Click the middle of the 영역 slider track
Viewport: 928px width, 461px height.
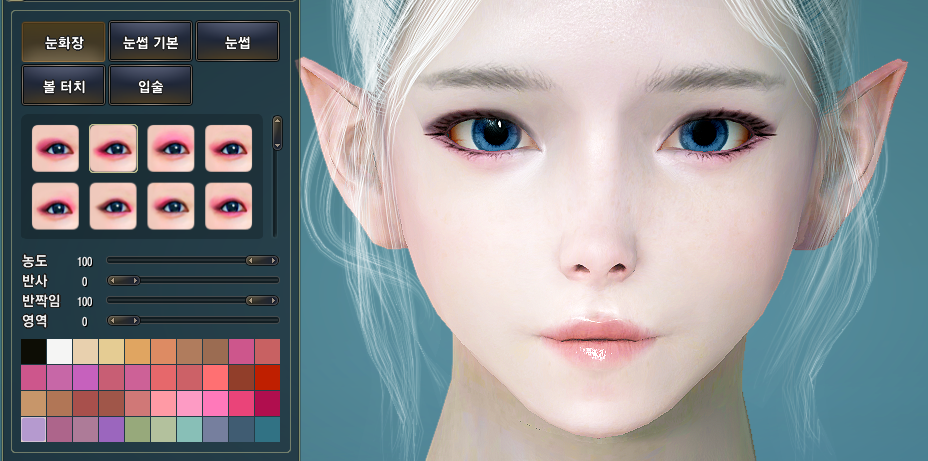point(193,321)
